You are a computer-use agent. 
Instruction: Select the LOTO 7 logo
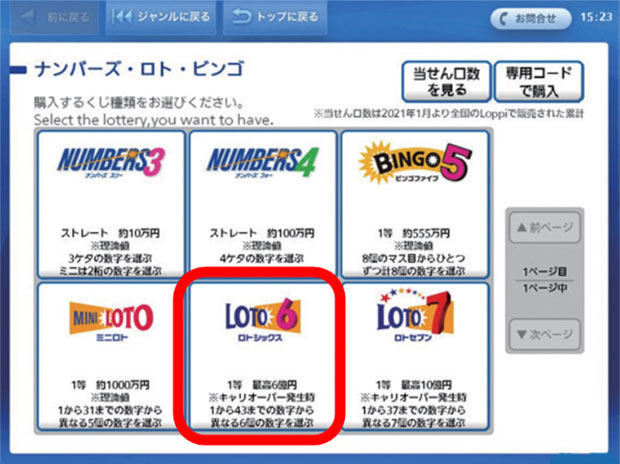(414, 316)
